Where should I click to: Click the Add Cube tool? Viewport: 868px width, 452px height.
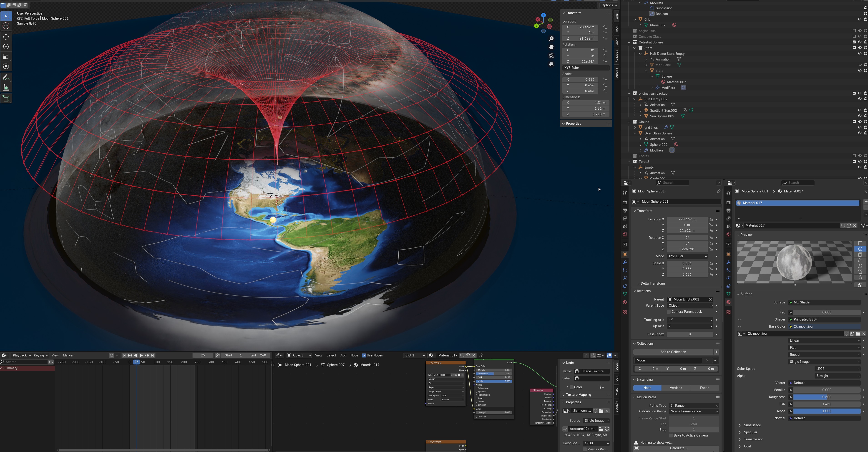click(6, 98)
